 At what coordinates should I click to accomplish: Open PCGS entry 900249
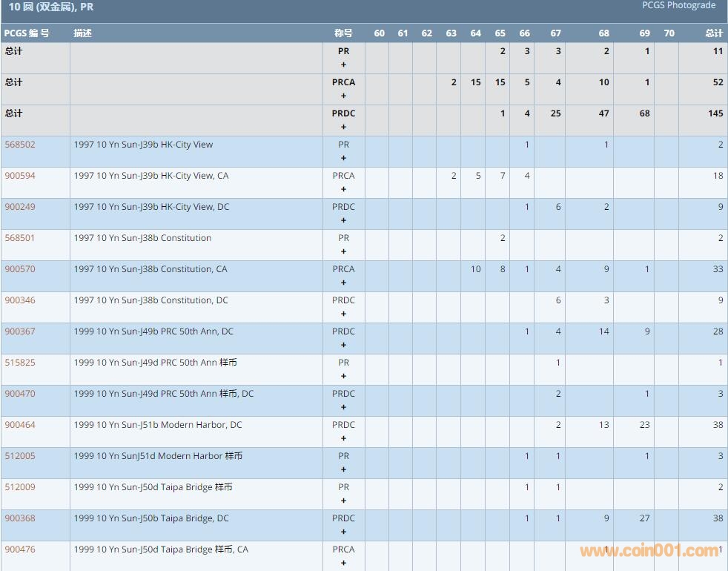point(20,207)
